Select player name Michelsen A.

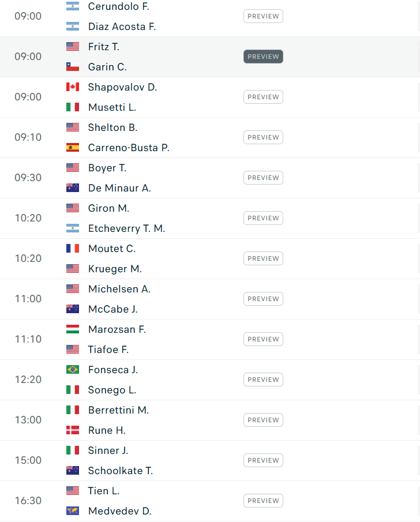pyautogui.click(x=119, y=289)
